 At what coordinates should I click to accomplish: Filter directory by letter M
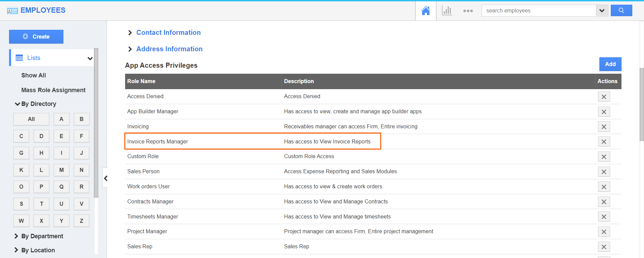click(61, 170)
